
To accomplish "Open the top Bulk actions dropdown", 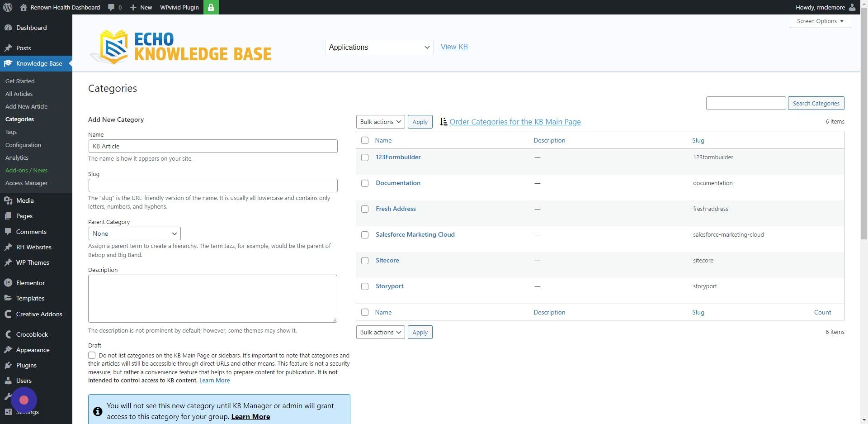I will click(380, 122).
